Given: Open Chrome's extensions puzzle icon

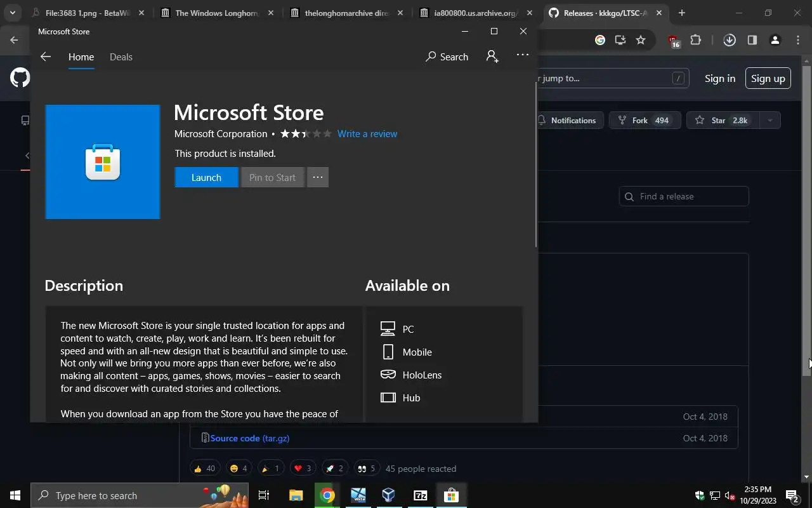Looking at the screenshot, I should tap(695, 40).
